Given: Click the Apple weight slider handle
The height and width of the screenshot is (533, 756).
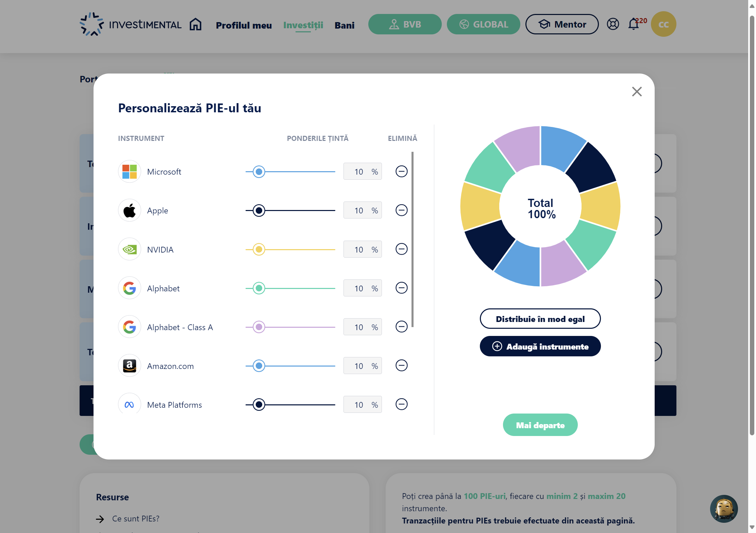Looking at the screenshot, I should click(259, 210).
